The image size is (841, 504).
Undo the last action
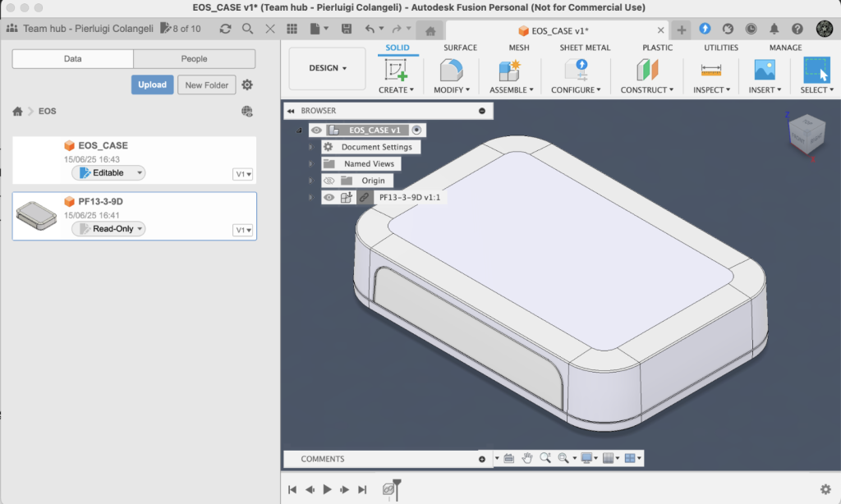(370, 29)
